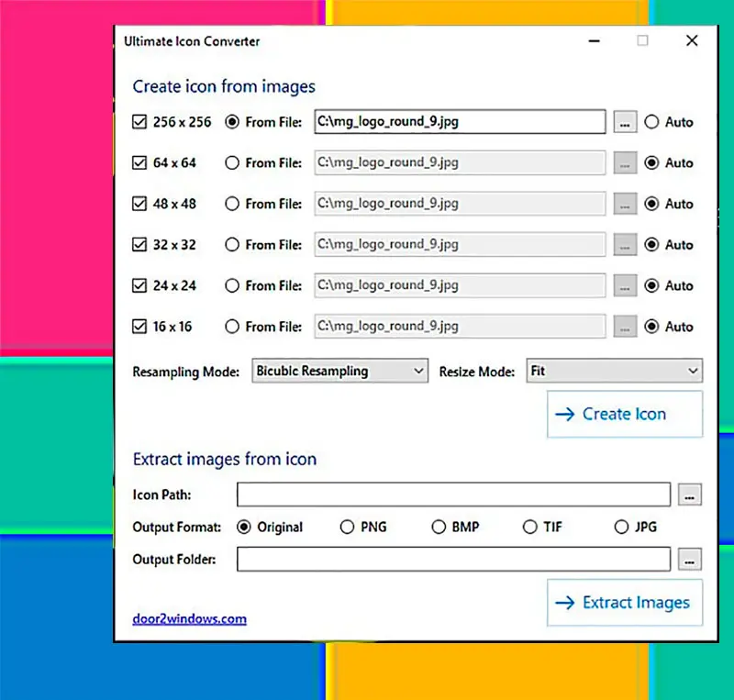Select Auto for the 256 x 256 size
The width and height of the screenshot is (734, 700).
[652, 122]
